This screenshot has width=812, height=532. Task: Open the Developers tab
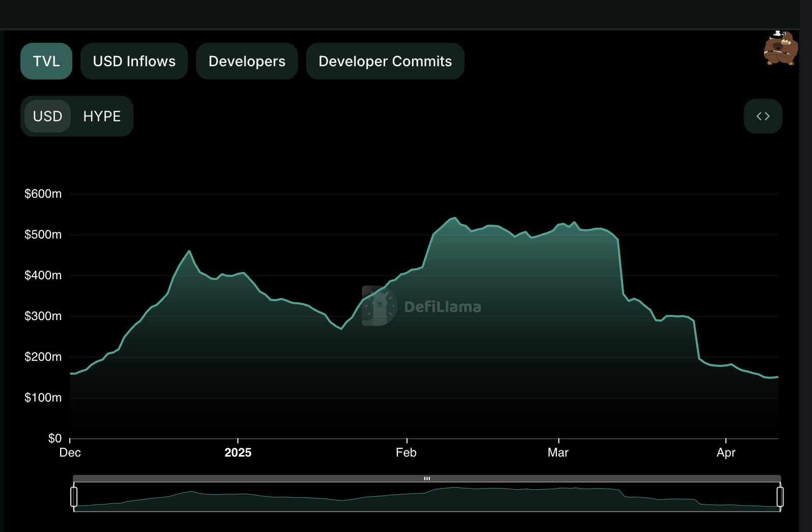point(247,61)
